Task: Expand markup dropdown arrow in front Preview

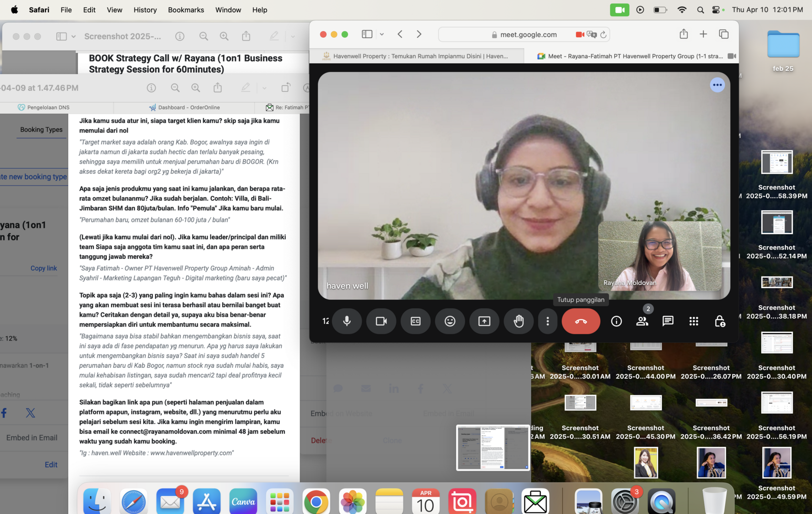Action: tap(264, 88)
